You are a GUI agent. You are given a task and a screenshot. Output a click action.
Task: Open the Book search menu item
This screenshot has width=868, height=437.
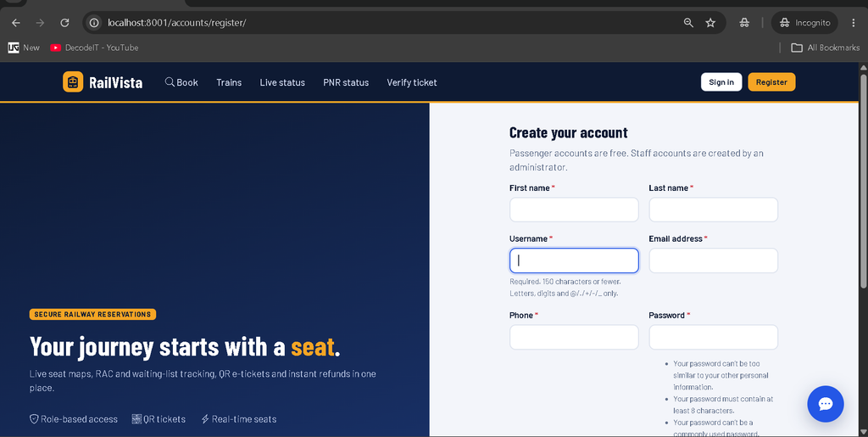click(x=181, y=82)
